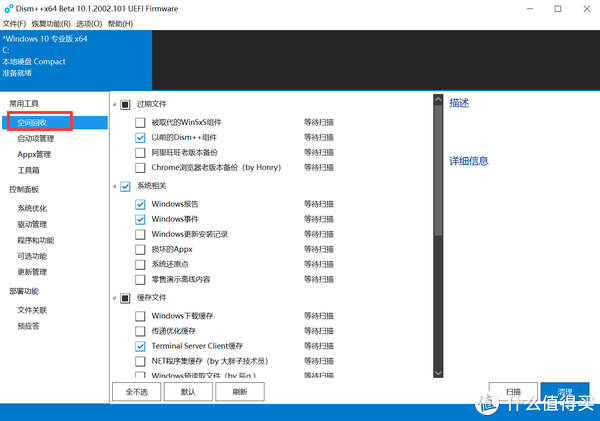Open the 恢复功能(R) menu
The width and height of the screenshot is (600, 421).
tap(51, 24)
